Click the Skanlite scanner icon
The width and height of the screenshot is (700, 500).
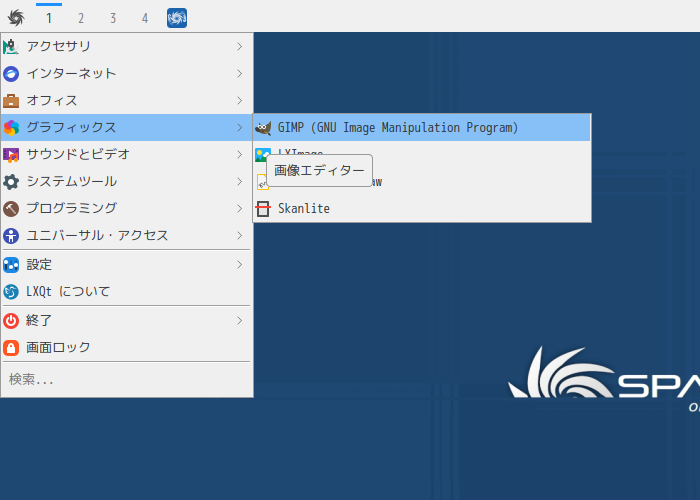coord(263,208)
